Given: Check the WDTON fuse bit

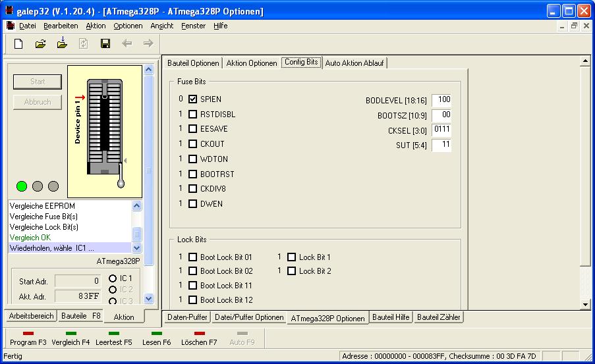Looking at the screenshot, I should (x=193, y=159).
